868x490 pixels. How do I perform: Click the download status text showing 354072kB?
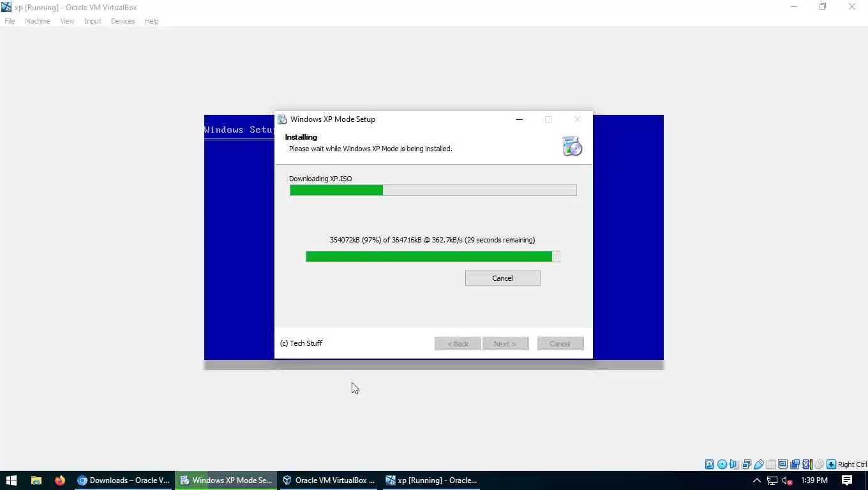click(432, 240)
